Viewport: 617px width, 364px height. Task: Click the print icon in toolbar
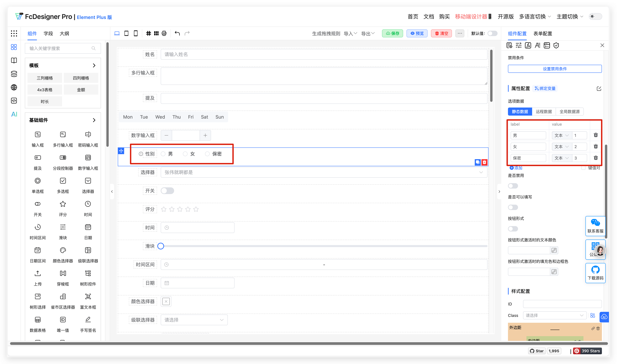(164, 33)
